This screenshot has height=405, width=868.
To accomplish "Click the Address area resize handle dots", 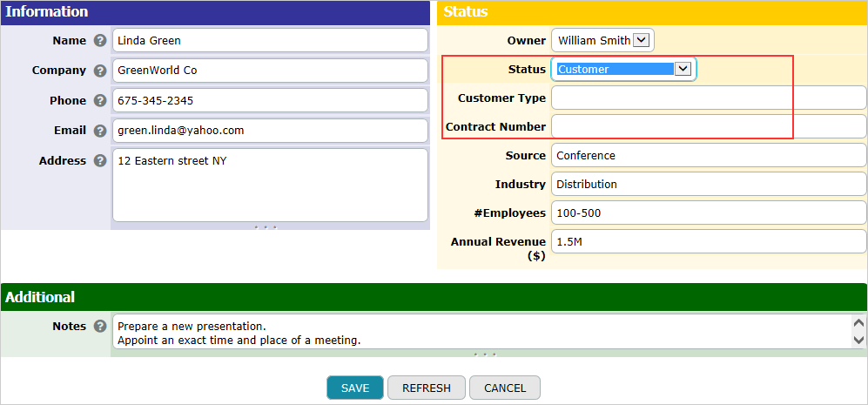I will [x=266, y=226].
